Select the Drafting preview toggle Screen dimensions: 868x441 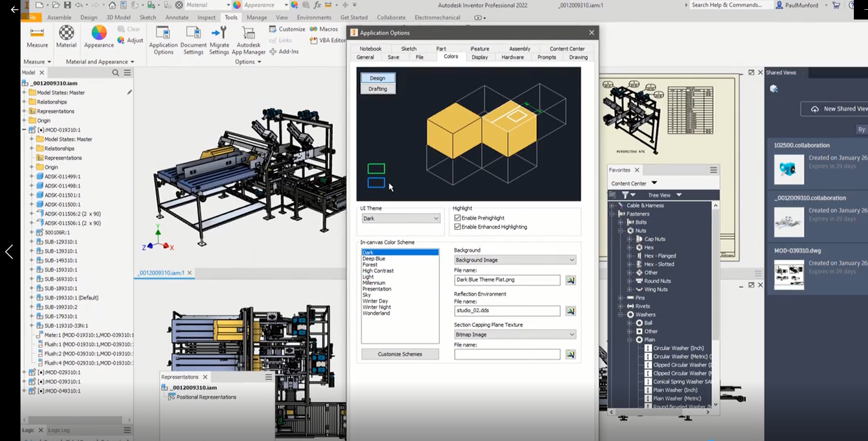377,89
